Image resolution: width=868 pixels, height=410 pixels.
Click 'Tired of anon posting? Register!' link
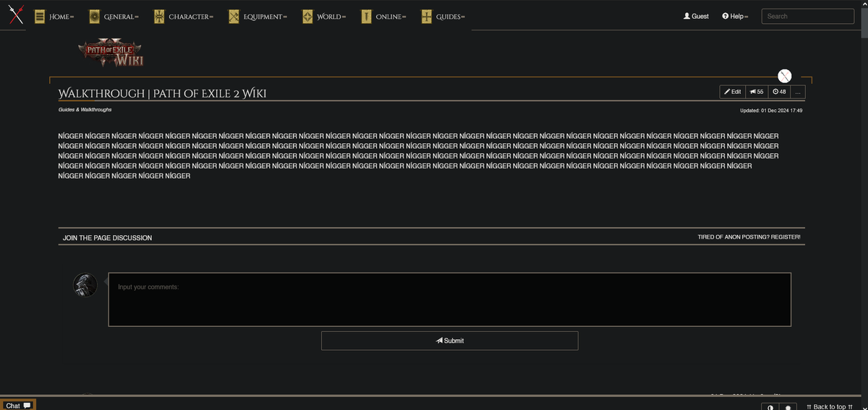tap(749, 237)
